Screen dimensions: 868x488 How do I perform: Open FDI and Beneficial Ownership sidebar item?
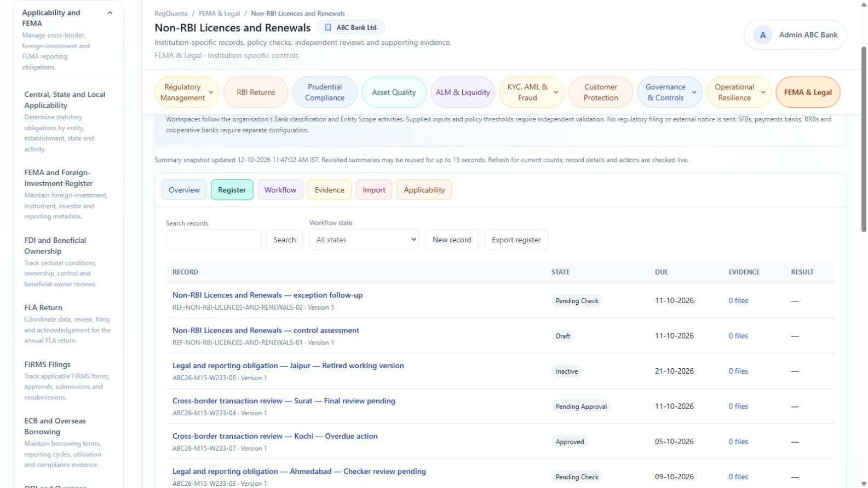68,262
